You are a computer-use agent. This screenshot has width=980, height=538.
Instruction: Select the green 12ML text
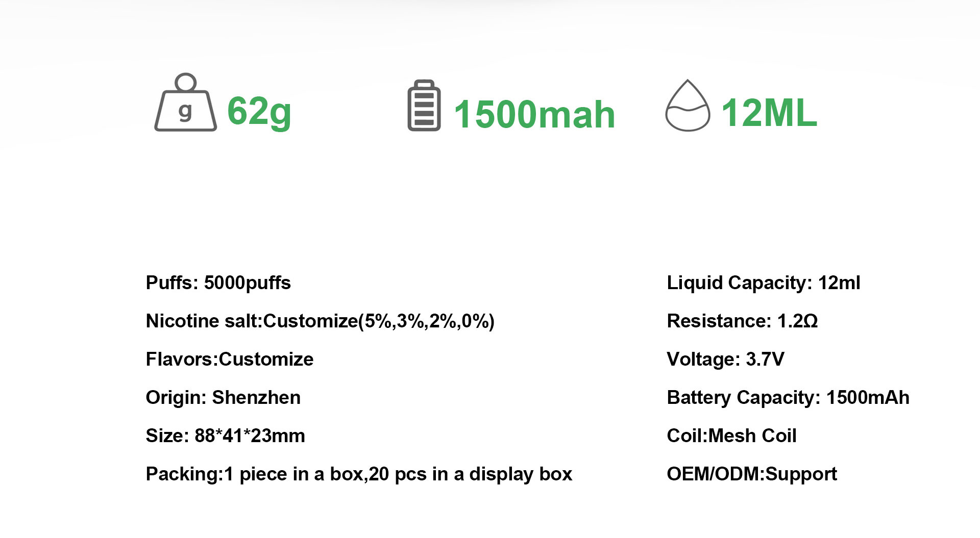[x=769, y=113]
